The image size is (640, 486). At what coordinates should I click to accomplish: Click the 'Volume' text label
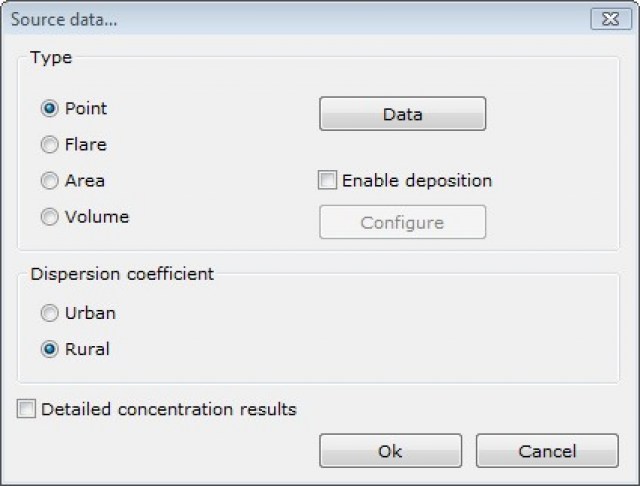coord(97,217)
